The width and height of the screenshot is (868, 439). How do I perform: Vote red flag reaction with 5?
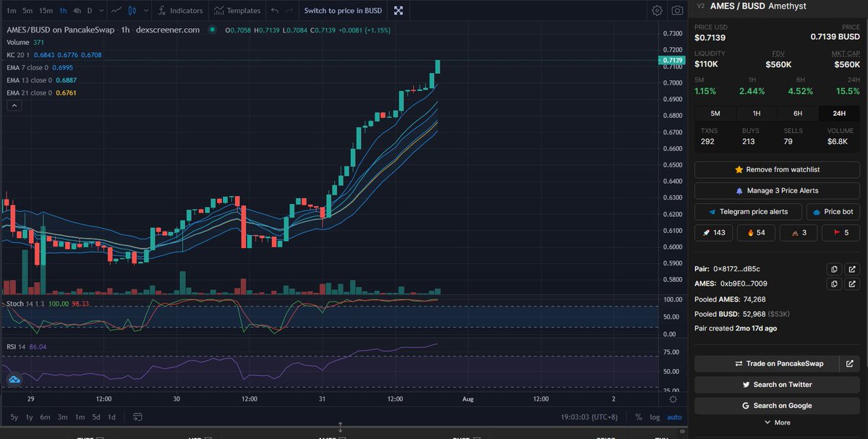pos(840,232)
